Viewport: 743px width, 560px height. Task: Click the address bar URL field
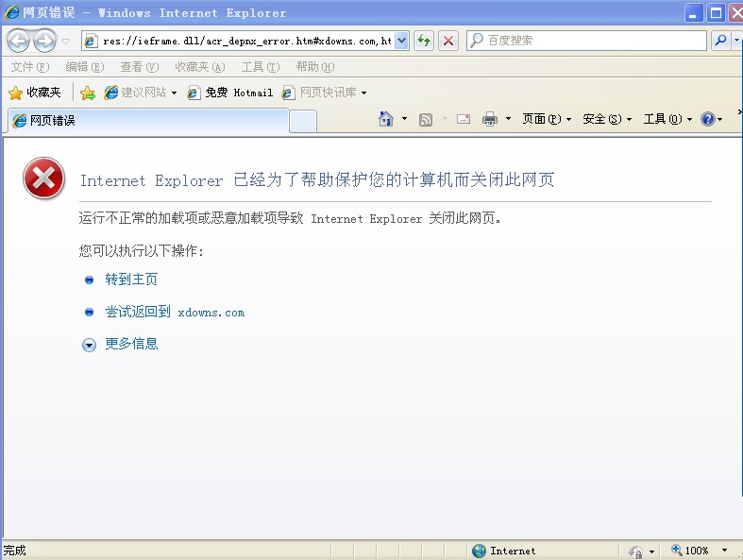point(246,42)
